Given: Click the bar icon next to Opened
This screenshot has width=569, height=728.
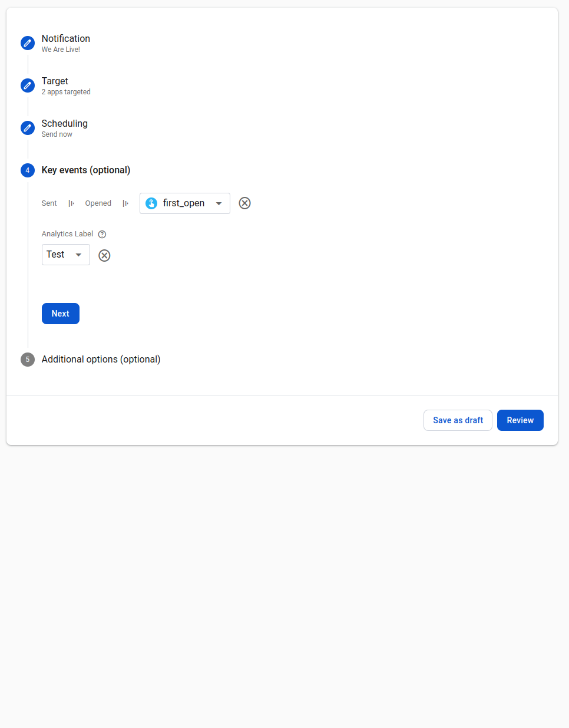Looking at the screenshot, I should tap(125, 203).
